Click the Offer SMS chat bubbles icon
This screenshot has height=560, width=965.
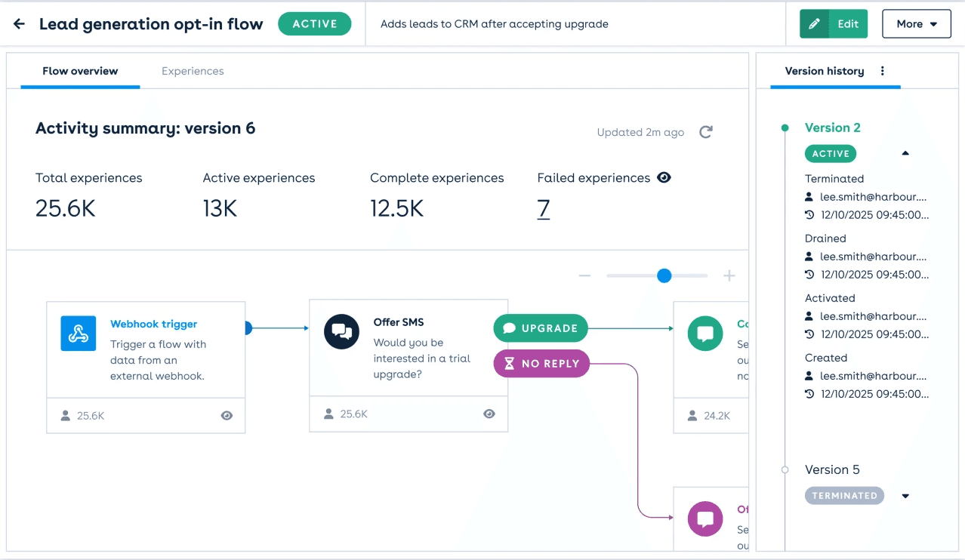(341, 331)
